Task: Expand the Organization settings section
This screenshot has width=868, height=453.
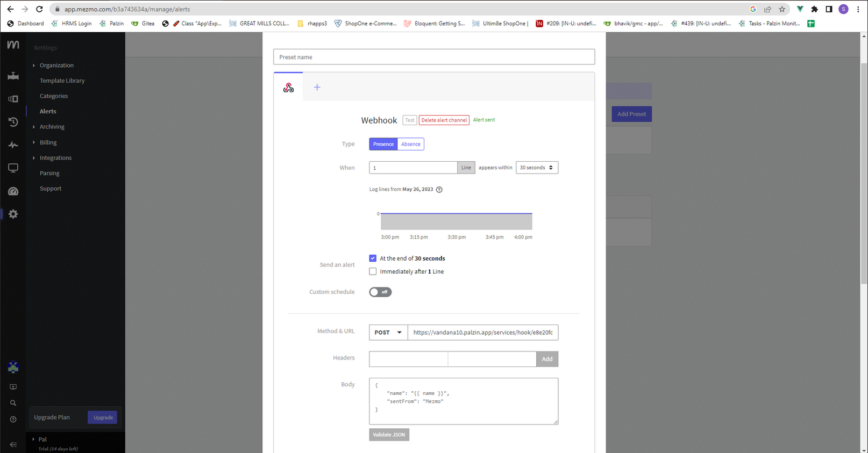Action: click(x=56, y=66)
